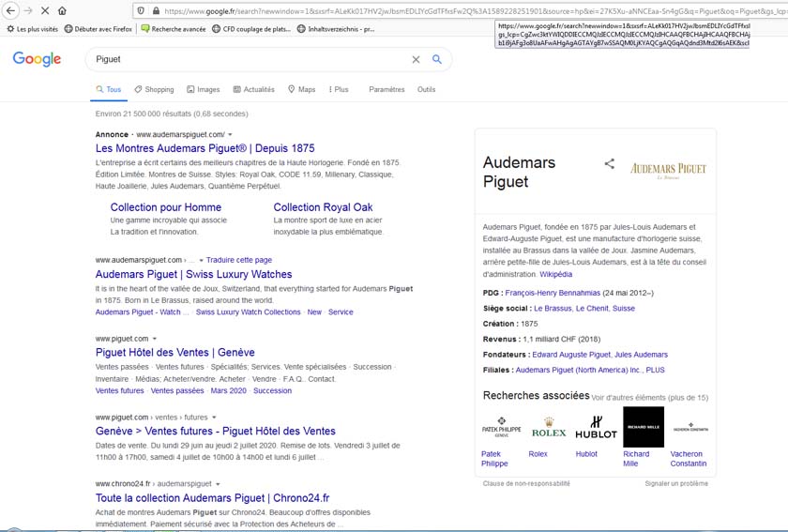
Task: Open the PLUS filiales link
Action: 656,370
